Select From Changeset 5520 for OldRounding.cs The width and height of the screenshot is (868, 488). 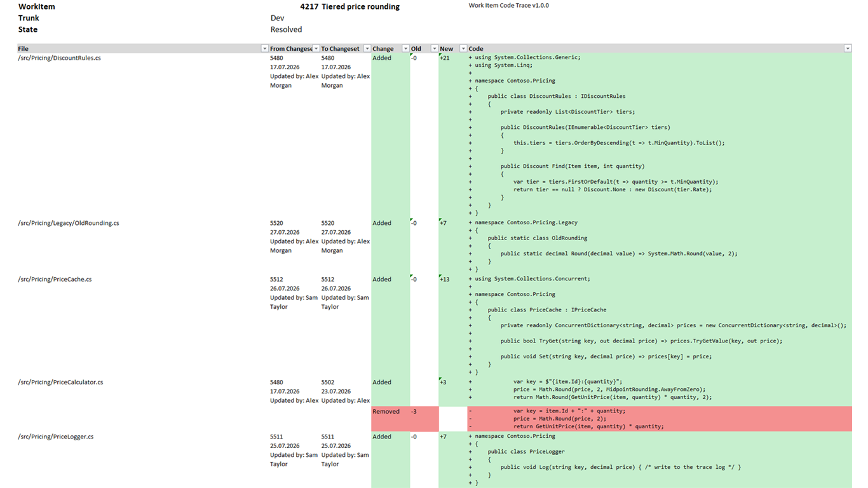[294, 246]
